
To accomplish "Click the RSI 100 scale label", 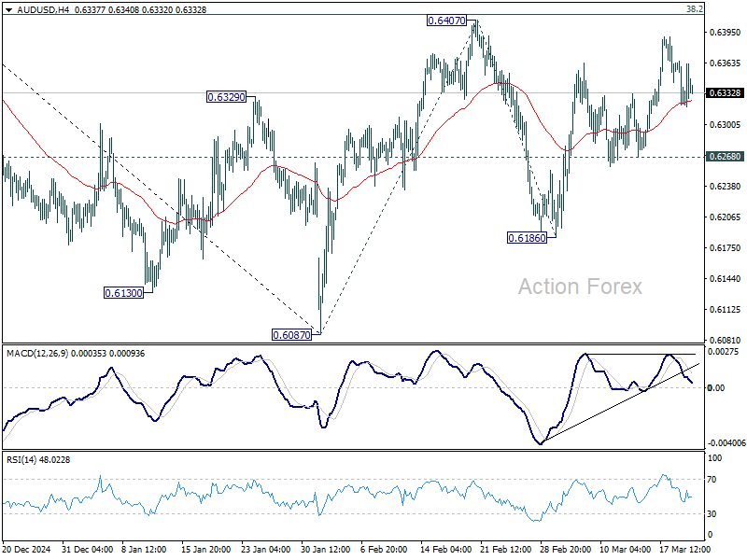I will [715, 458].
